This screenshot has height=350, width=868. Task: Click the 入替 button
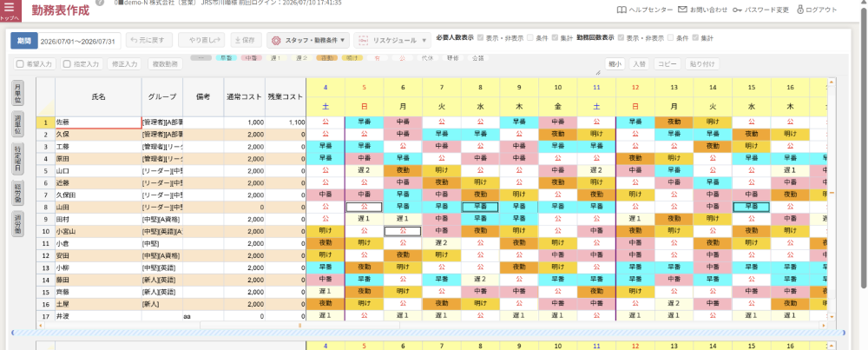639,63
